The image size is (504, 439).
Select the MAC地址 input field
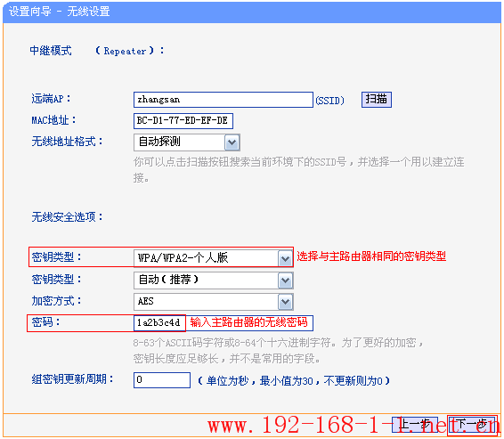click(x=183, y=121)
